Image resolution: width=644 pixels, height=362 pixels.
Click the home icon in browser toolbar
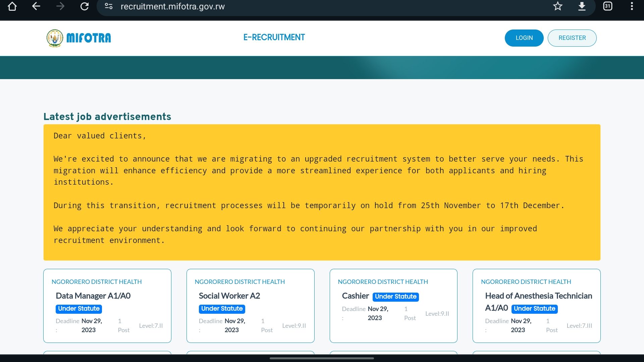[x=12, y=6]
